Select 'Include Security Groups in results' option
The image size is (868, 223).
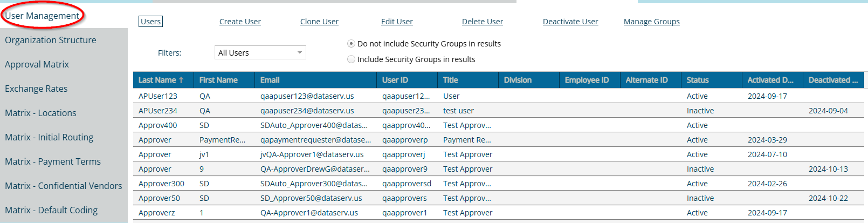click(352, 59)
